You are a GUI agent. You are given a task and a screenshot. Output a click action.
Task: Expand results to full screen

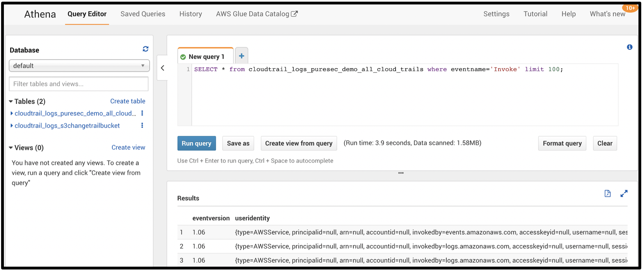pos(624,194)
